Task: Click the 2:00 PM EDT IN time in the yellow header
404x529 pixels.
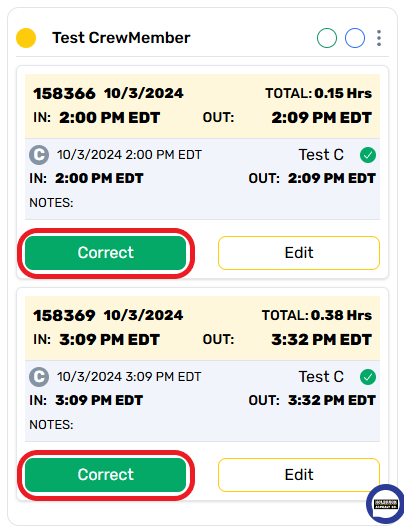Action: 110,118
